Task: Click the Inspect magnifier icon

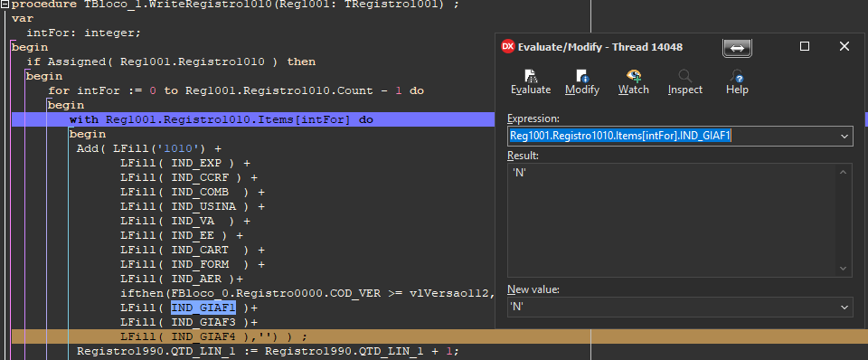Action: 684,76
